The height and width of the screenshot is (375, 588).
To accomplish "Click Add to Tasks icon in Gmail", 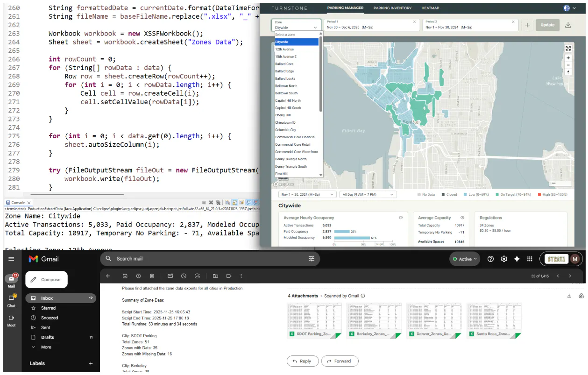I will pos(197,276).
